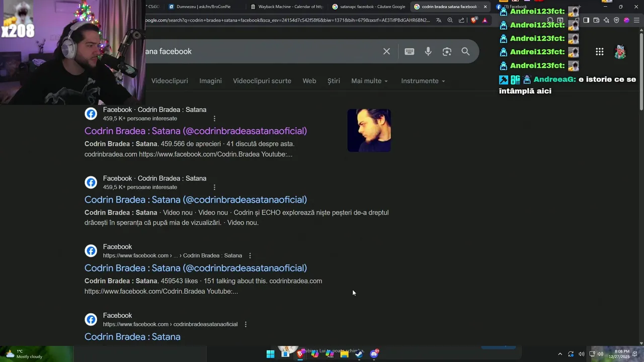Open Windows Start menu
The height and width of the screenshot is (362, 644).
270,354
